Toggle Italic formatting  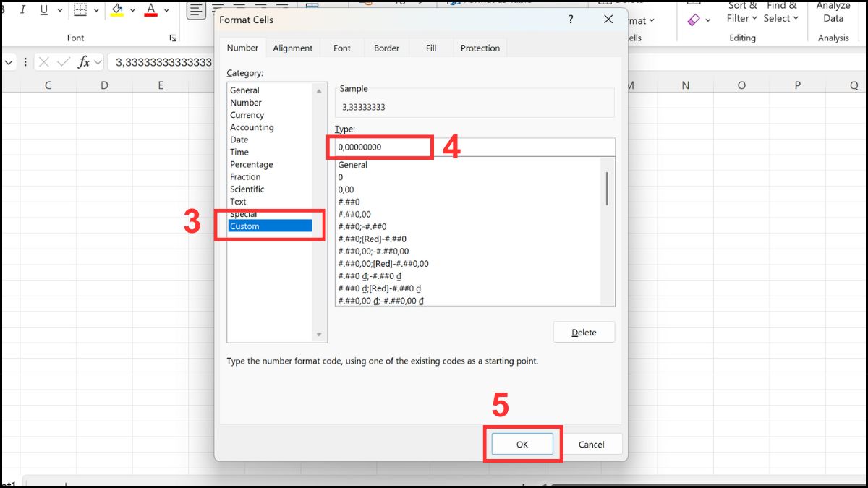pyautogui.click(x=23, y=9)
